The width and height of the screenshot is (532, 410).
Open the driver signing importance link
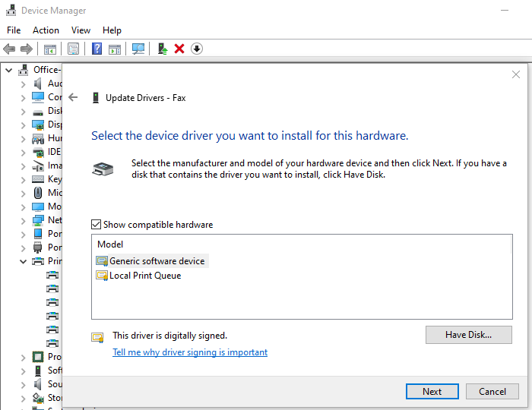(190, 352)
